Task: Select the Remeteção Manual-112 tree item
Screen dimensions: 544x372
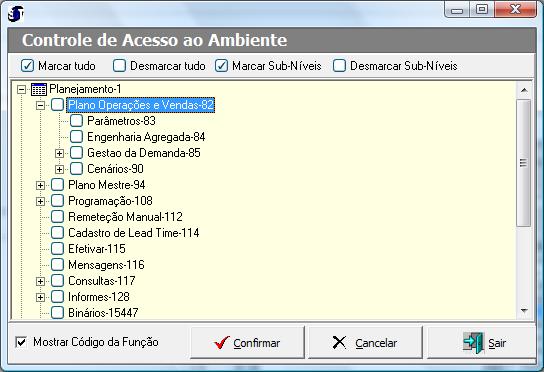Action: click(x=125, y=217)
